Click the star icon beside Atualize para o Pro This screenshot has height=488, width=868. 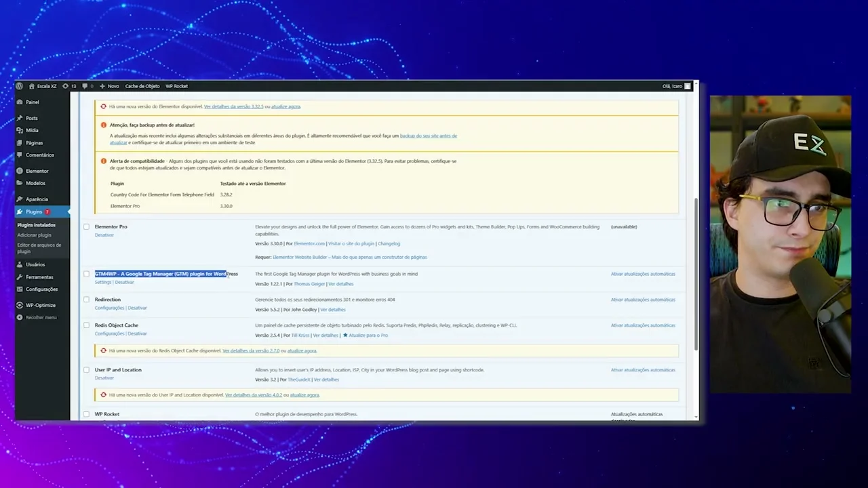345,335
